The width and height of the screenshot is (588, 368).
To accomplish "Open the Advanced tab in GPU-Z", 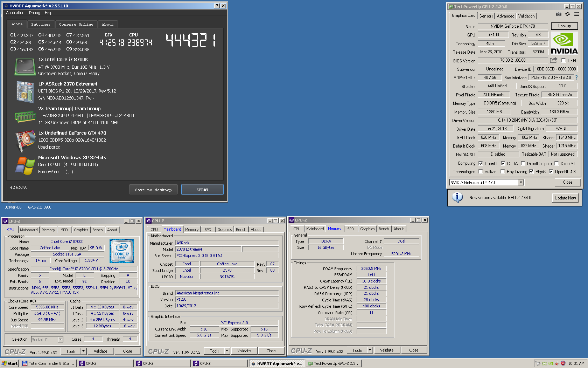I will click(x=505, y=16).
